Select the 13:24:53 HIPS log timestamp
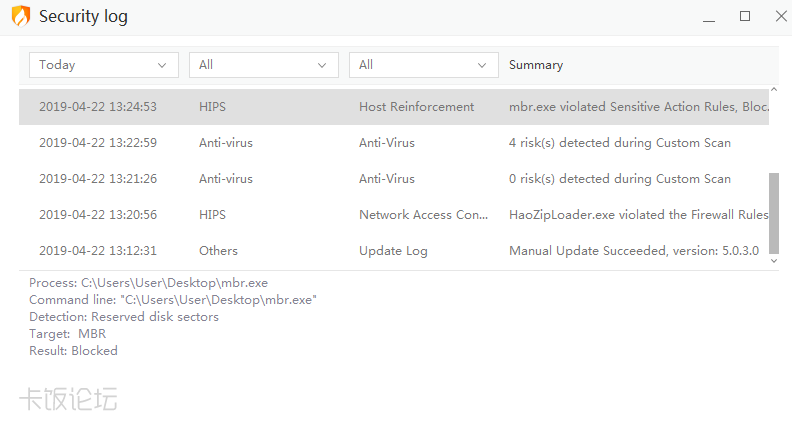Screen dimensions: 792x422 coord(98,107)
